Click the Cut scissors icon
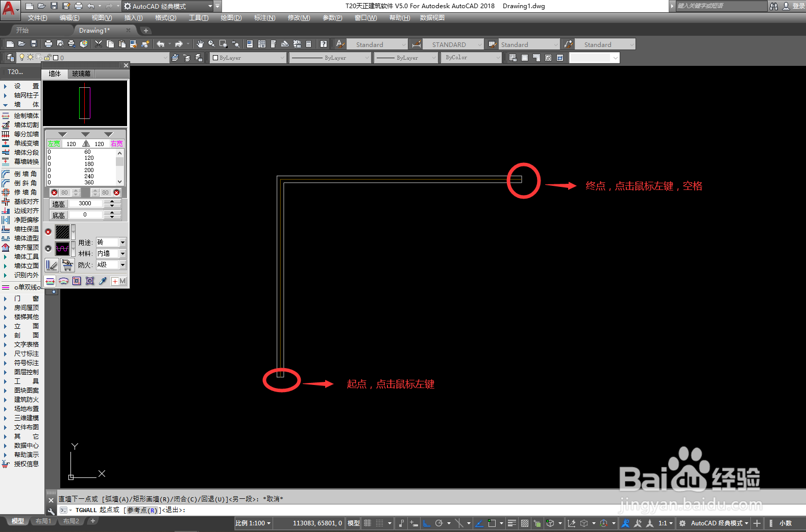Image resolution: width=806 pixels, height=532 pixels. [99, 44]
